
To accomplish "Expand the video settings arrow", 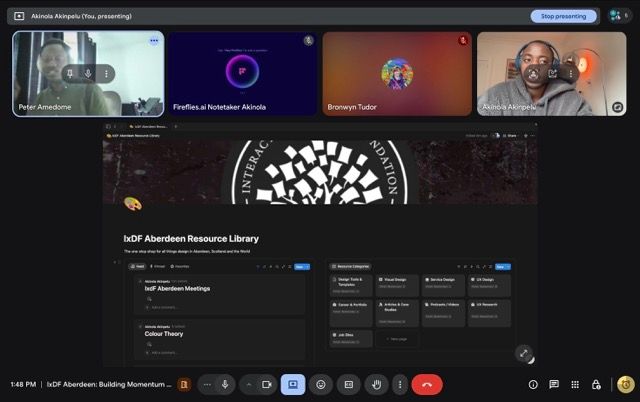I will coord(248,384).
